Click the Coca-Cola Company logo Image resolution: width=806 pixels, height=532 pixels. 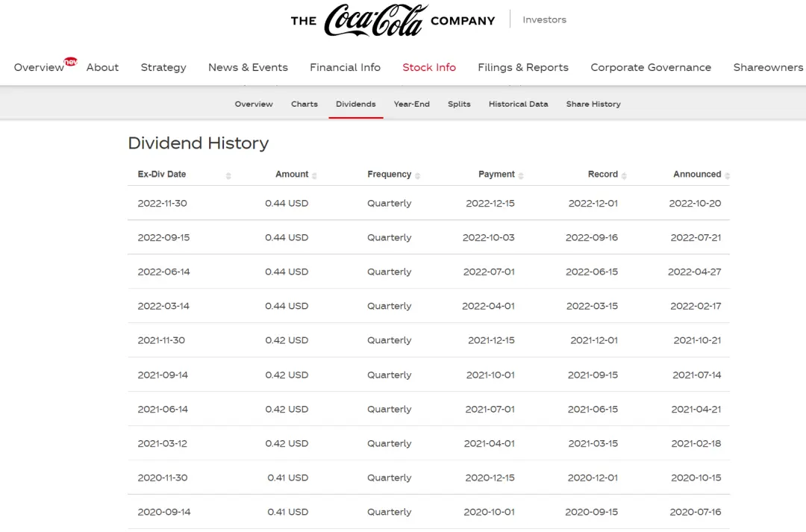click(x=393, y=20)
